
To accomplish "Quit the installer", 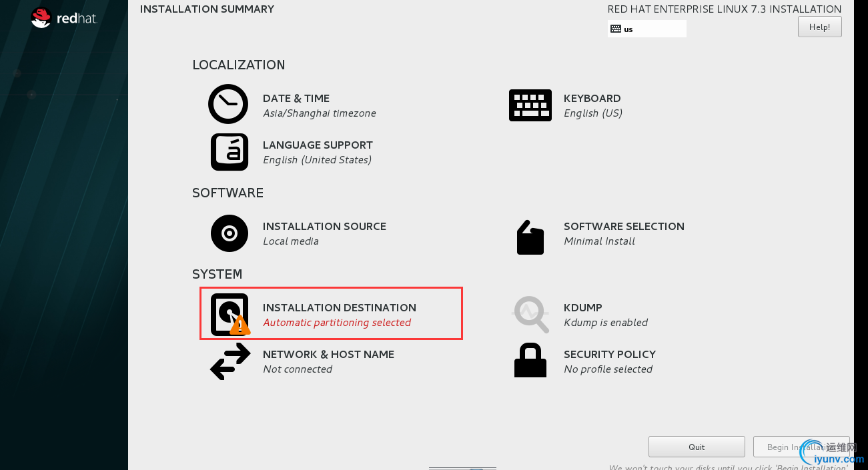I will pos(697,447).
